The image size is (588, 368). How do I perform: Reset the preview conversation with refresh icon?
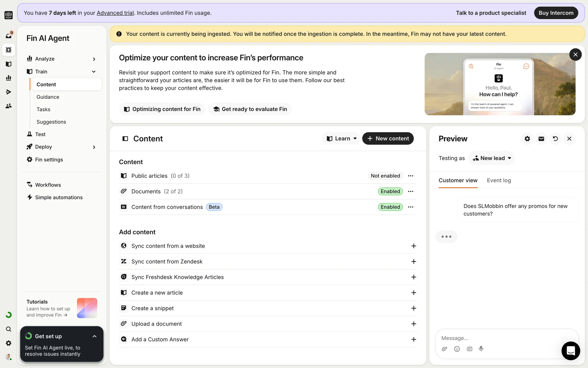tap(555, 139)
